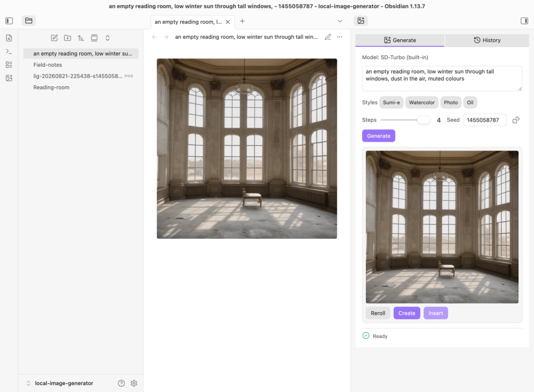This screenshot has width=534, height=392.
Task: Open image generator tab icon in right panel header
Action: click(361, 21)
